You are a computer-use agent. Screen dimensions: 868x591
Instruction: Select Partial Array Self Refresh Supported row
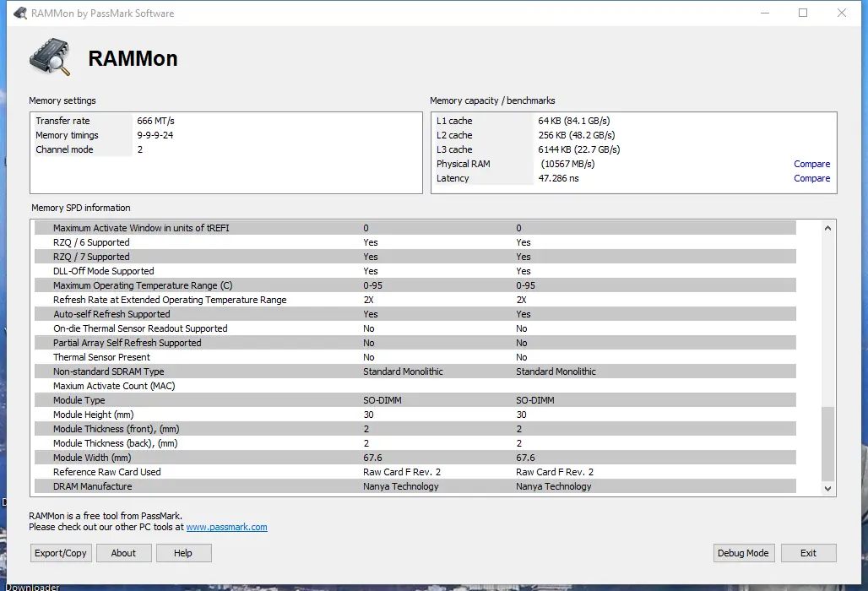pos(415,343)
